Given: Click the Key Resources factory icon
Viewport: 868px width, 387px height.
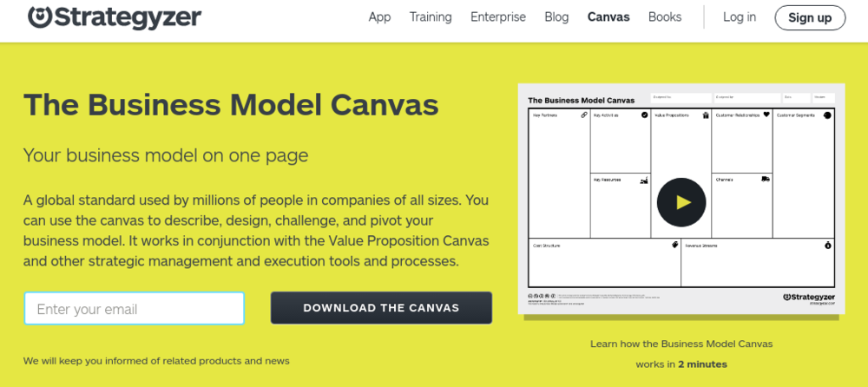Looking at the screenshot, I should tap(644, 180).
